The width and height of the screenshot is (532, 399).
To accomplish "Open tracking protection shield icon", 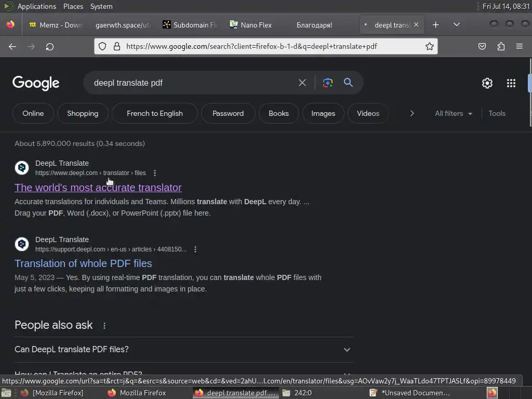I will (x=102, y=46).
